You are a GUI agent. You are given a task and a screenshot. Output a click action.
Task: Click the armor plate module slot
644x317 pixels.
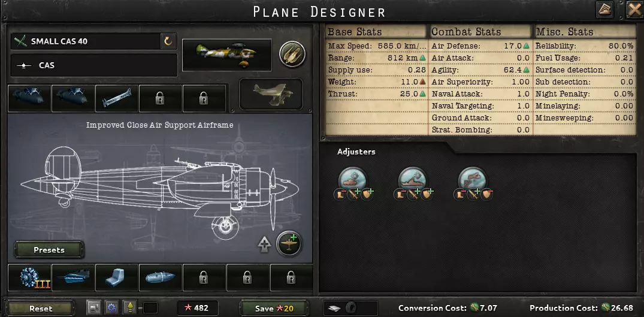click(117, 278)
